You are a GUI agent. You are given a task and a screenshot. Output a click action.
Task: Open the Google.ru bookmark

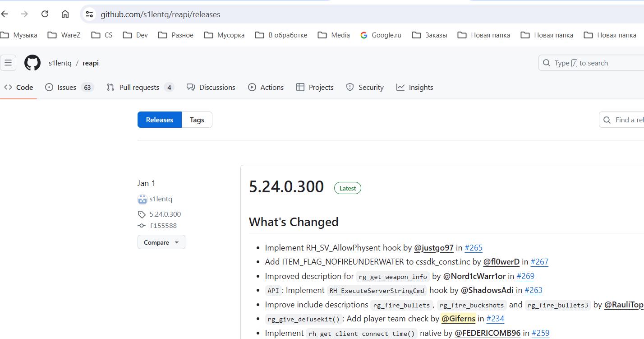[x=381, y=35]
